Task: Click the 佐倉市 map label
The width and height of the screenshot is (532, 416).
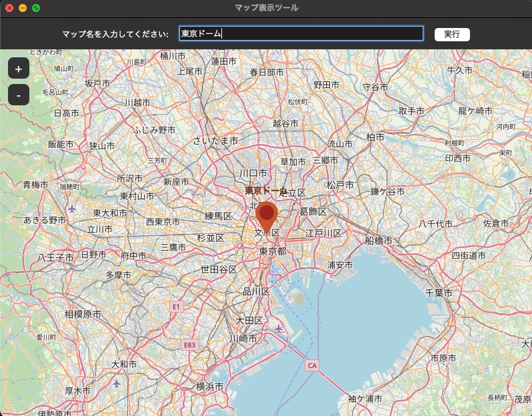Action: click(496, 223)
